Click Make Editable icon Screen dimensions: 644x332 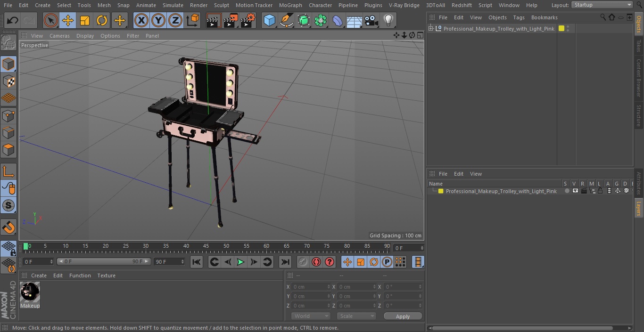pyautogui.click(x=8, y=43)
